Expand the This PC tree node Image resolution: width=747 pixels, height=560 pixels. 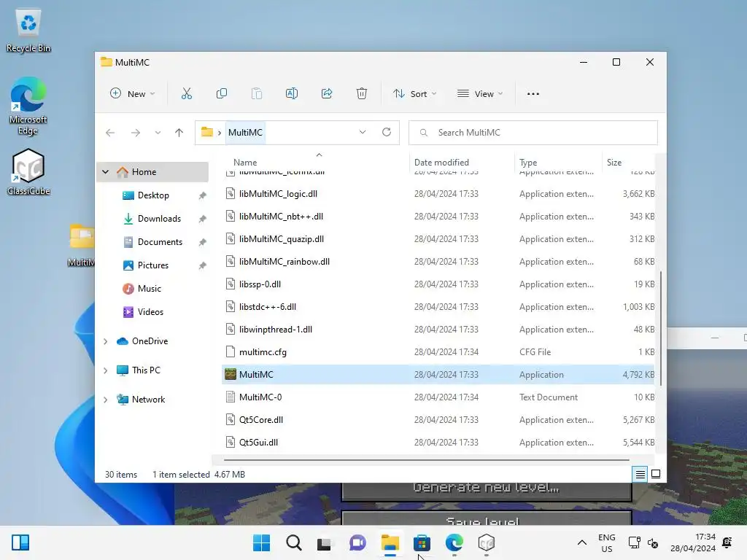pos(105,370)
